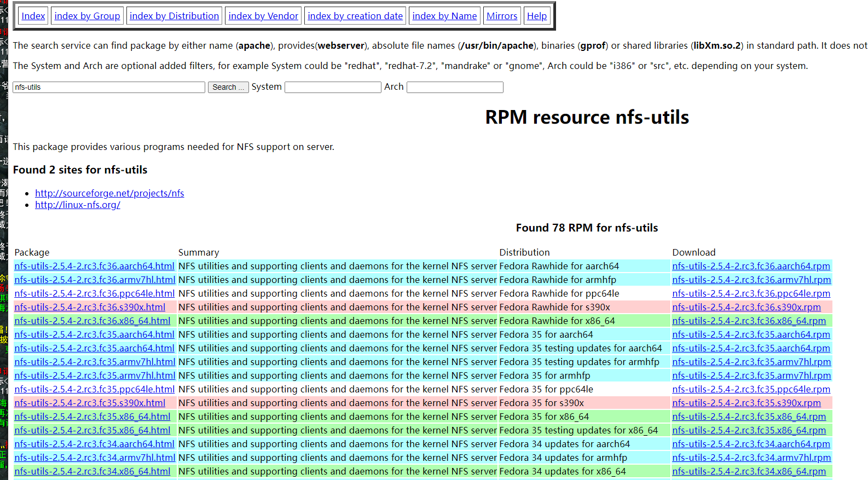Download nfs-utils-2.5.4-2.rc3.fc36.aarch64.rpm
Viewport: 868px width, 480px height.
[x=751, y=266]
